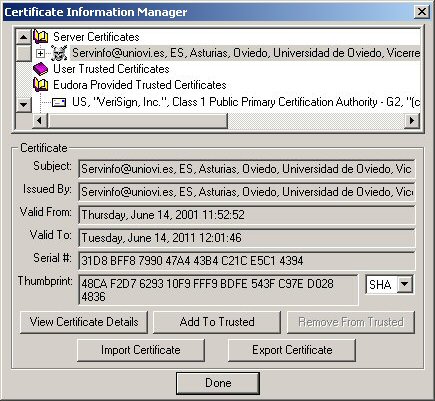This screenshot has height=401, width=435.
Task: Select the VeriSign Class 1 Public Primary entry
Action: (x=246, y=102)
